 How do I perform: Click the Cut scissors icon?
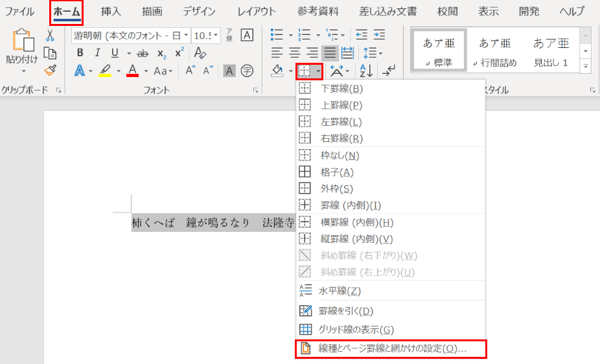(50, 35)
